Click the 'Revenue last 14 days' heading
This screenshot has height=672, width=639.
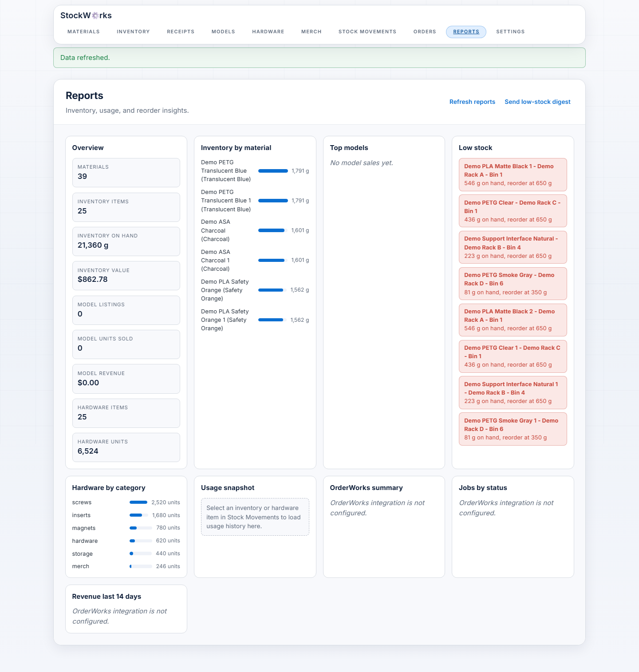click(106, 597)
